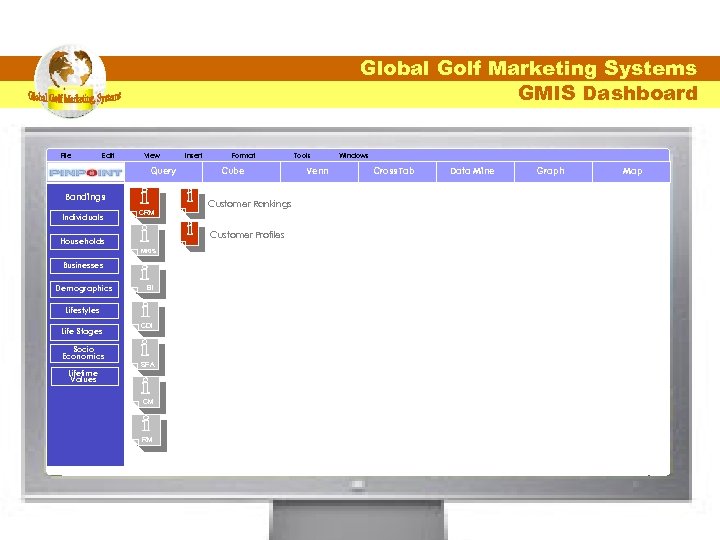Image resolution: width=720 pixels, height=540 pixels.
Task: Open the Format menu
Action: coord(243,156)
